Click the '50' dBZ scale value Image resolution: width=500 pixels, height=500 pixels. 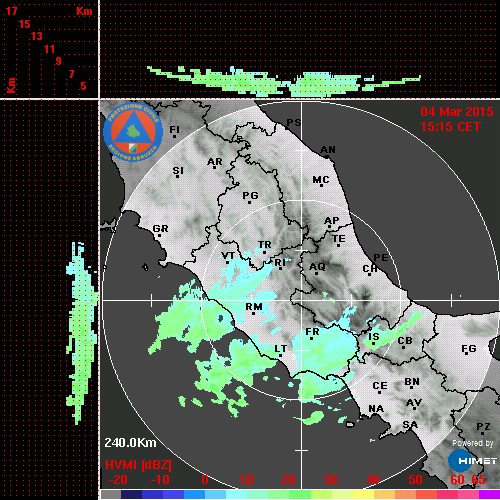tap(415, 480)
